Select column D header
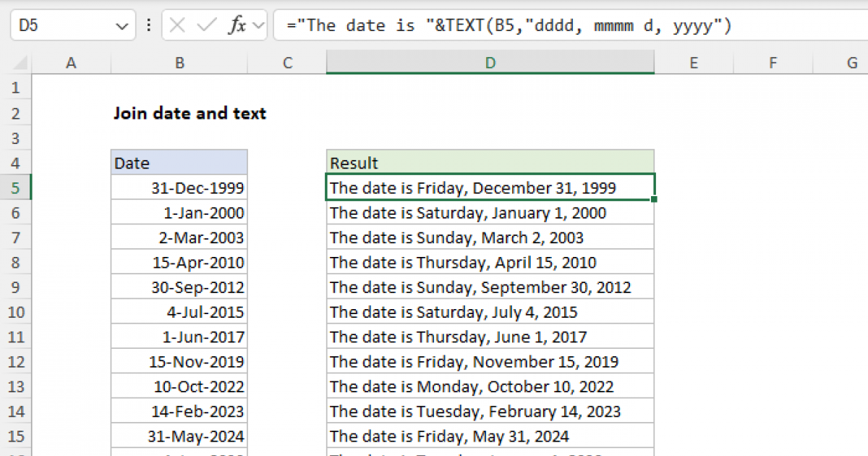The height and width of the screenshot is (456, 868). pyautogui.click(x=490, y=63)
